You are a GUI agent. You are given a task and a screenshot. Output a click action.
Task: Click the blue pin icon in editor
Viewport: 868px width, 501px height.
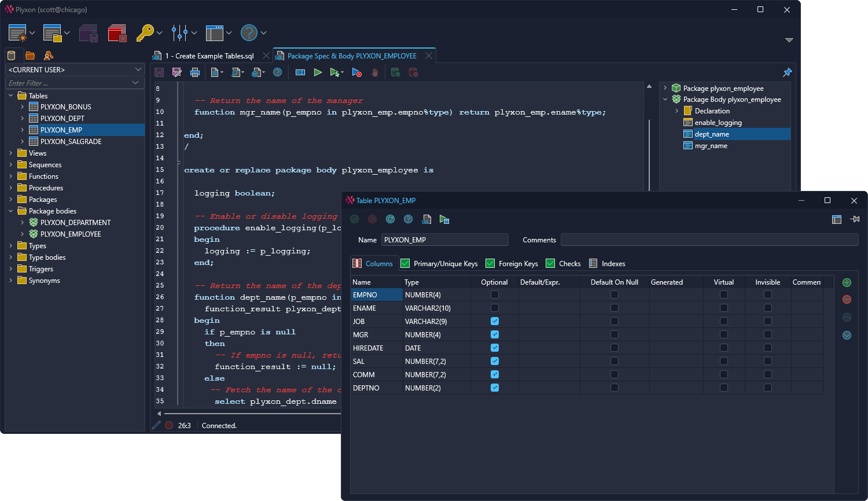point(787,72)
